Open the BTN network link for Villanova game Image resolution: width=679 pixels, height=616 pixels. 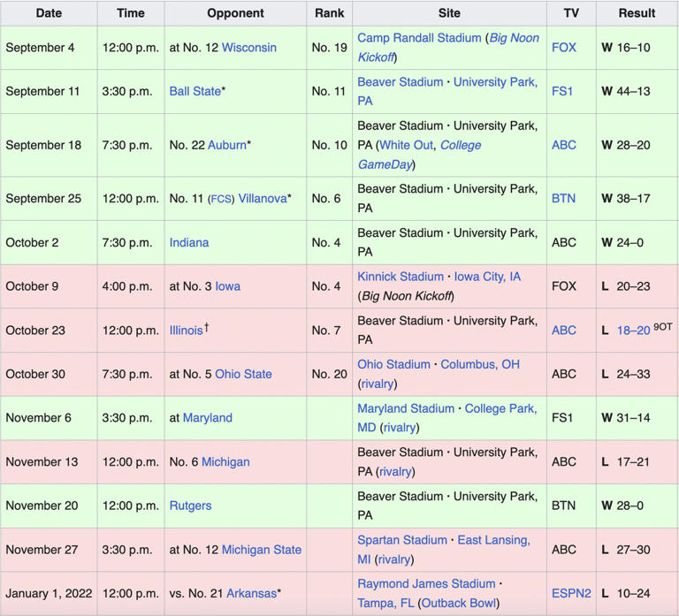click(563, 199)
